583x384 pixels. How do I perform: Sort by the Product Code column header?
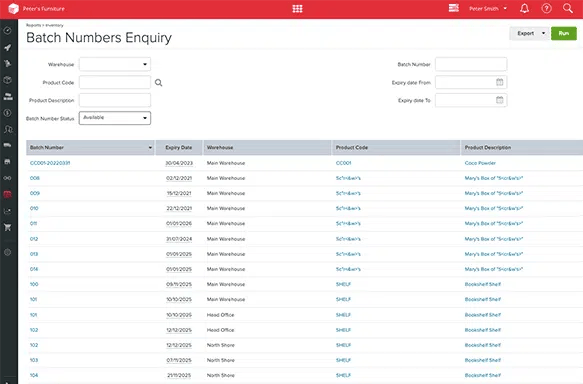[x=396, y=148]
